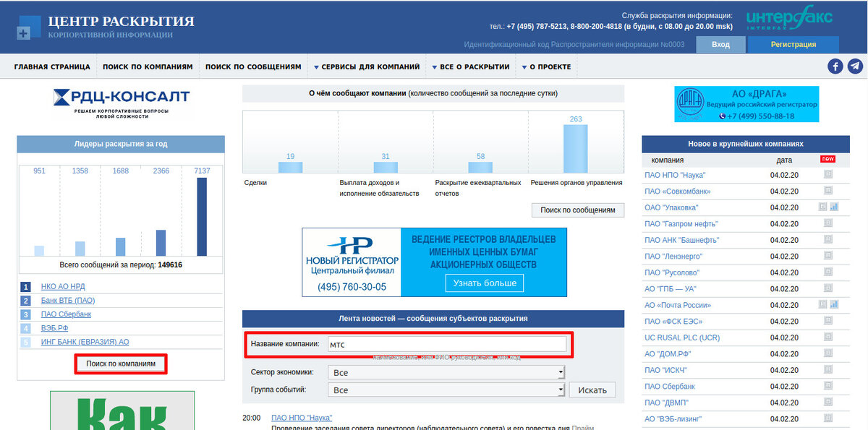This screenshot has width=868, height=430.
Task: Open the document icon for UC RUSAL PLC
Action: [x=828, y=337]
